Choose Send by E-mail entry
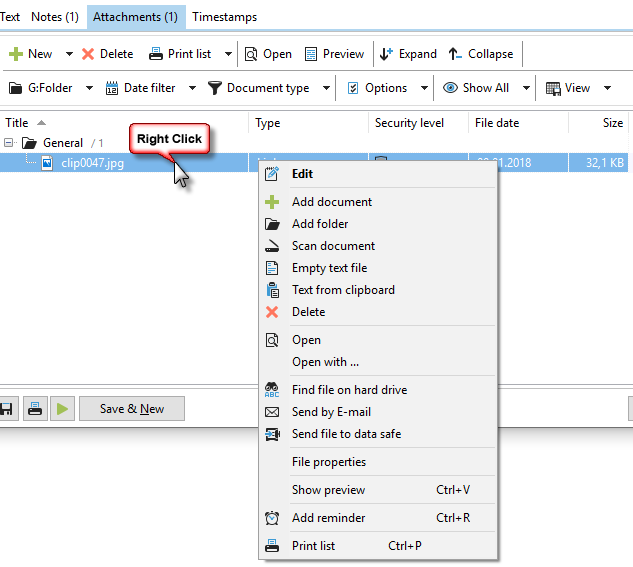Image resolution: width=633 pixels, height=567 pixels. [331, 412]
